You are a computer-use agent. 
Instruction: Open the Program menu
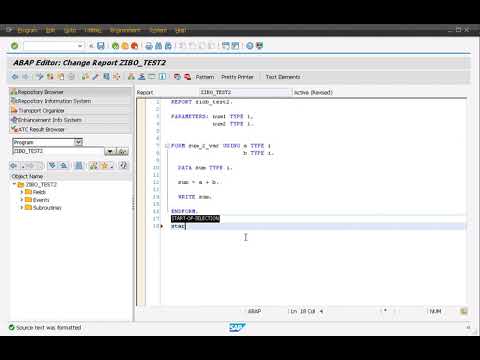[x=28, y=30]
